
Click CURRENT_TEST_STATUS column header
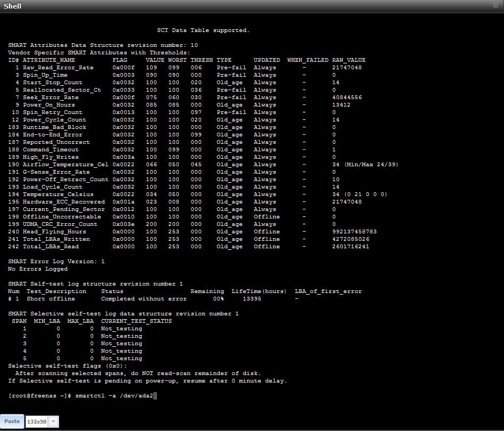pyautogui.click(x=136, y=321)
